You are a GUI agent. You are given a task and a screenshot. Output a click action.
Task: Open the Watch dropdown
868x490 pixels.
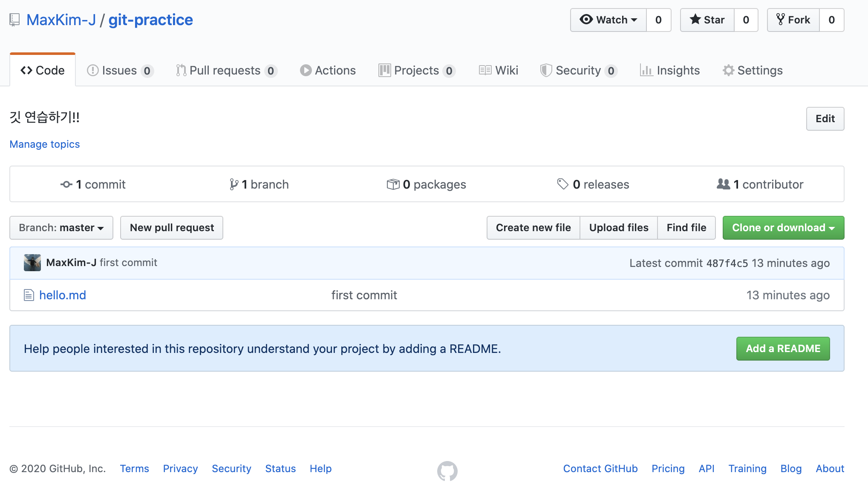click(608, 20)
